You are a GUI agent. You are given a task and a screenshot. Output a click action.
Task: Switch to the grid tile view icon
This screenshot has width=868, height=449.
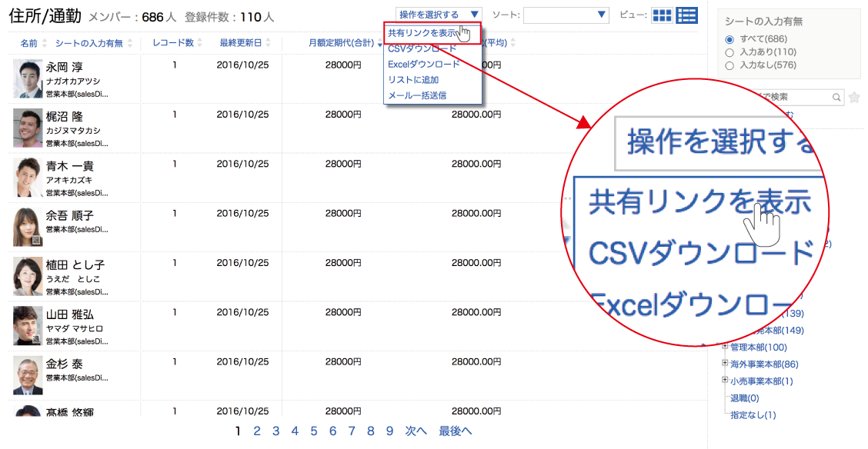(x=662, y=15)
